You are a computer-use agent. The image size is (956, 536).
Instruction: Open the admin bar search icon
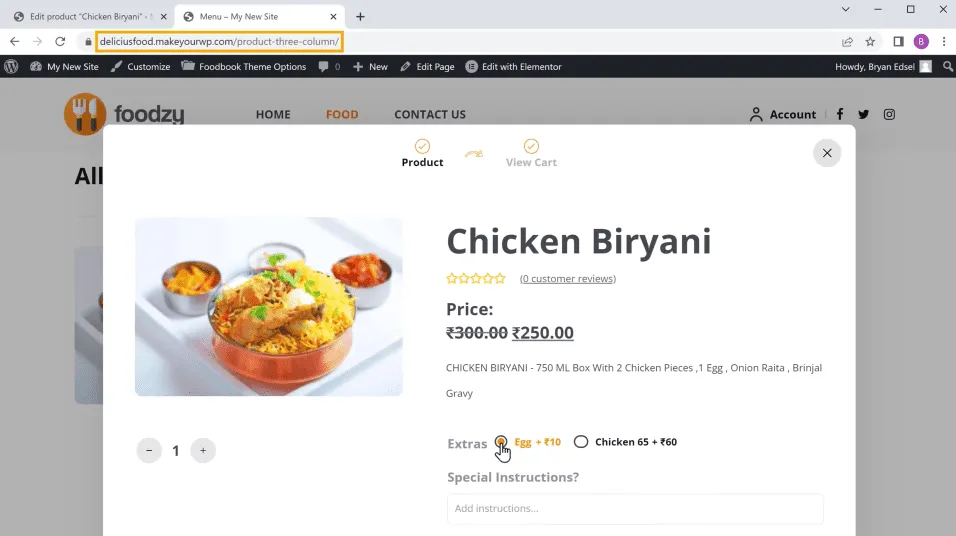point(948,67)
